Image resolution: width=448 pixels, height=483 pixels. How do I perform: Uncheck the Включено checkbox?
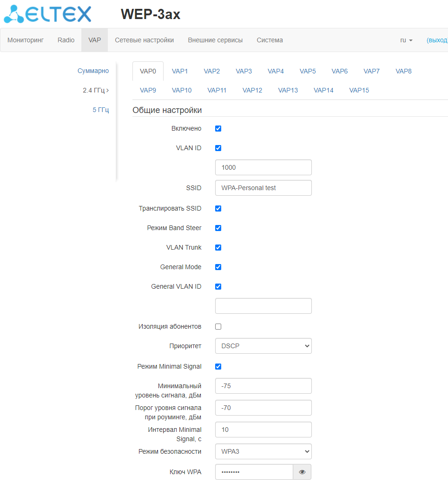218,128
